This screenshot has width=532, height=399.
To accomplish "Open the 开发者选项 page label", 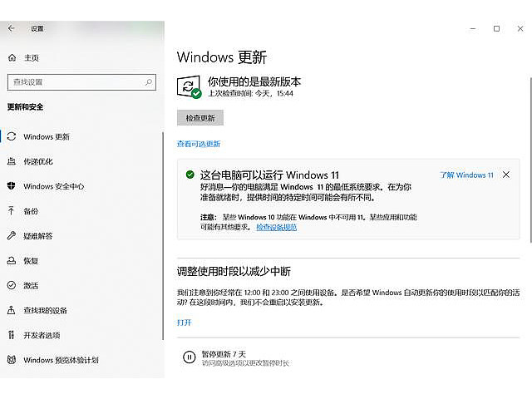I will (42, 335).
